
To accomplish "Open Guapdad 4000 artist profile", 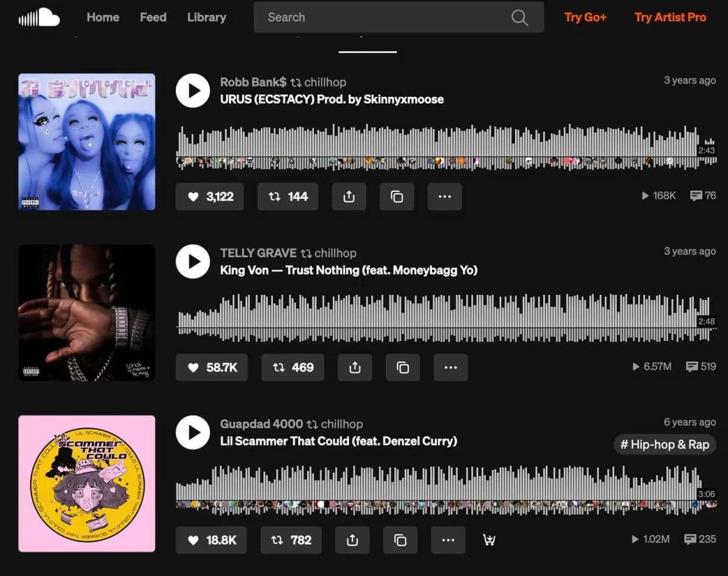I will pos(261,424).
